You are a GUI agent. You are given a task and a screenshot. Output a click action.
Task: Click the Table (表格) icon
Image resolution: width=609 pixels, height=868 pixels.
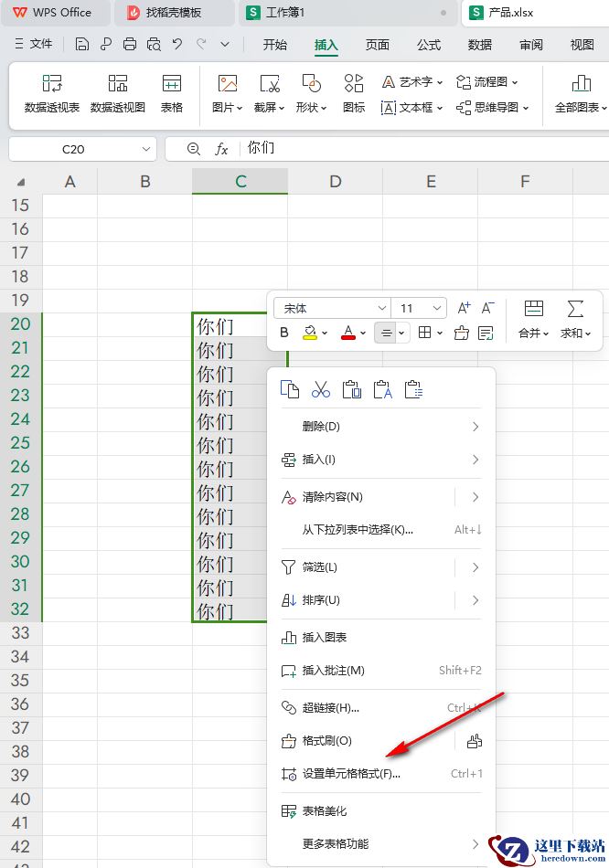pos(172,94)
